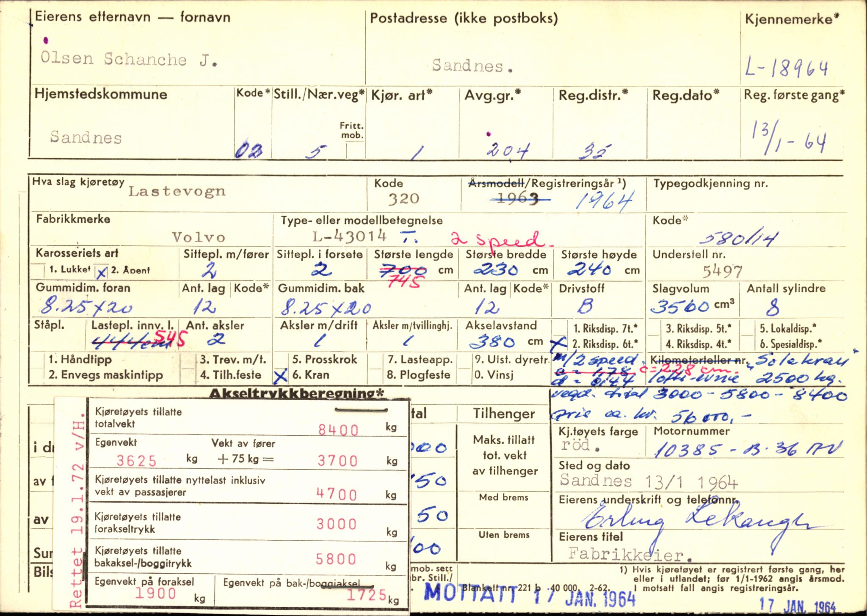
Task: Click the X-marked box beside '6. Kran'
Action: click(280, 375)
